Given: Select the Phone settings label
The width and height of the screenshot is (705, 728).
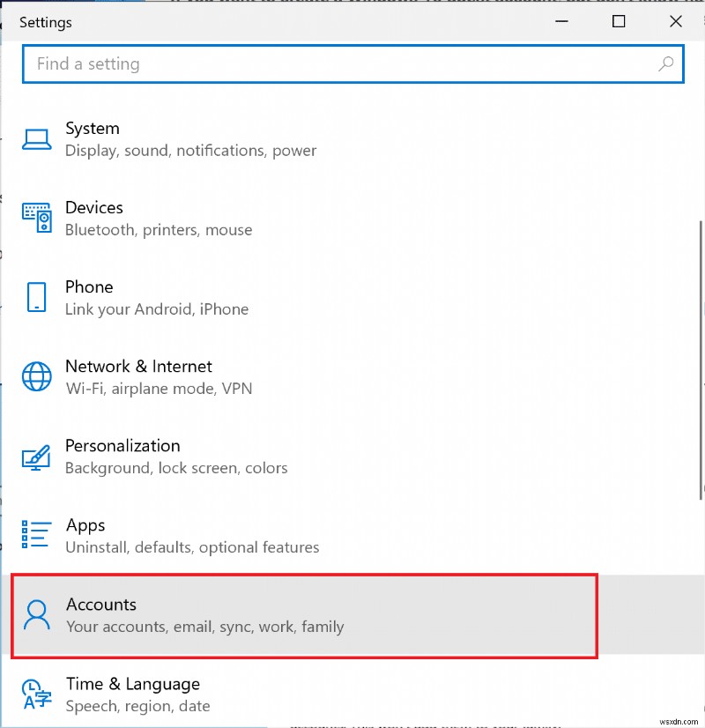Looking at the screenshot, I should click(x=89, y=287).
